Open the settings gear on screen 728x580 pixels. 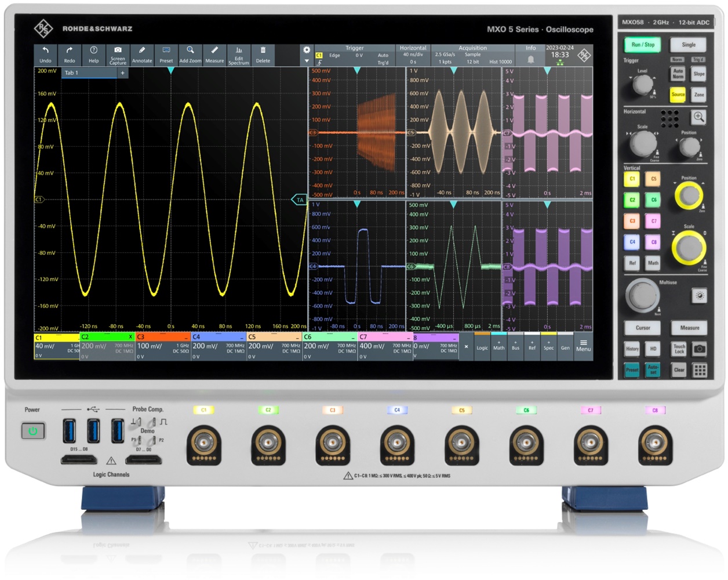[307, 50]
